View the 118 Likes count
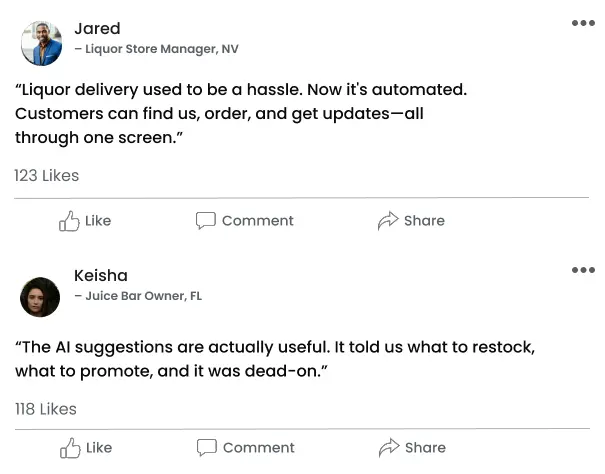 coord(46,409)
